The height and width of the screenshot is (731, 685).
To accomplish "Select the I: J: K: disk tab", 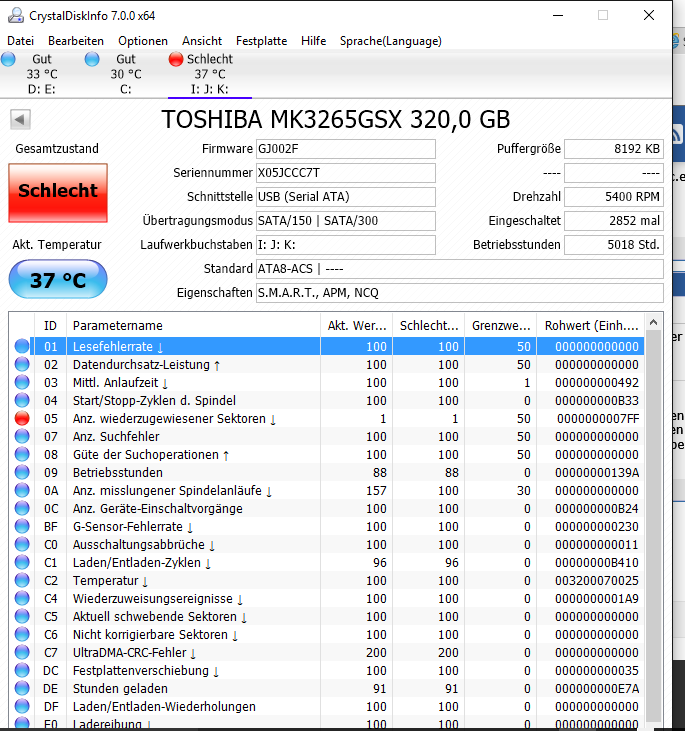I will 210,74.
